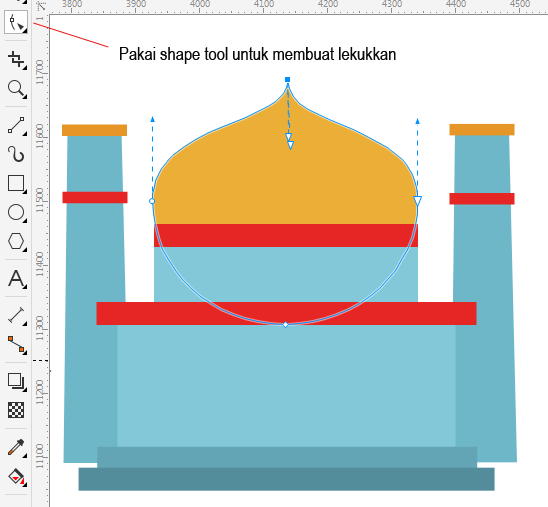Select the large light-blue main building rectangle

click(286, 386)
